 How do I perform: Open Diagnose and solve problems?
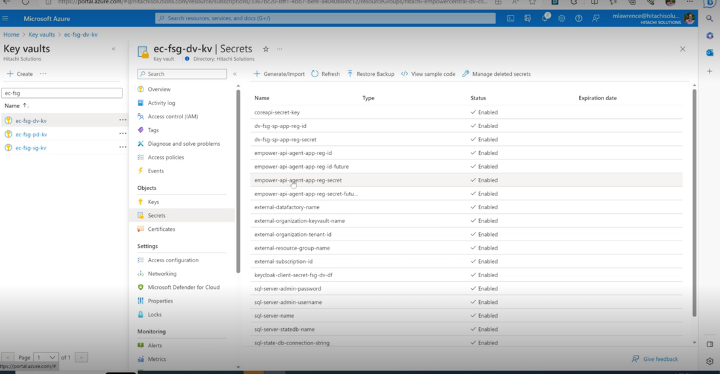pos(184,144)
